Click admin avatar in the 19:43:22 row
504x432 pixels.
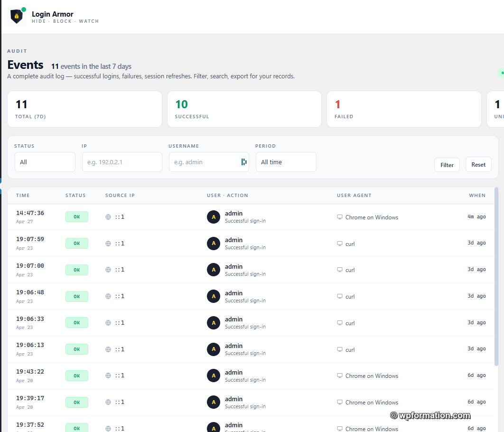(x=214, y=376)
